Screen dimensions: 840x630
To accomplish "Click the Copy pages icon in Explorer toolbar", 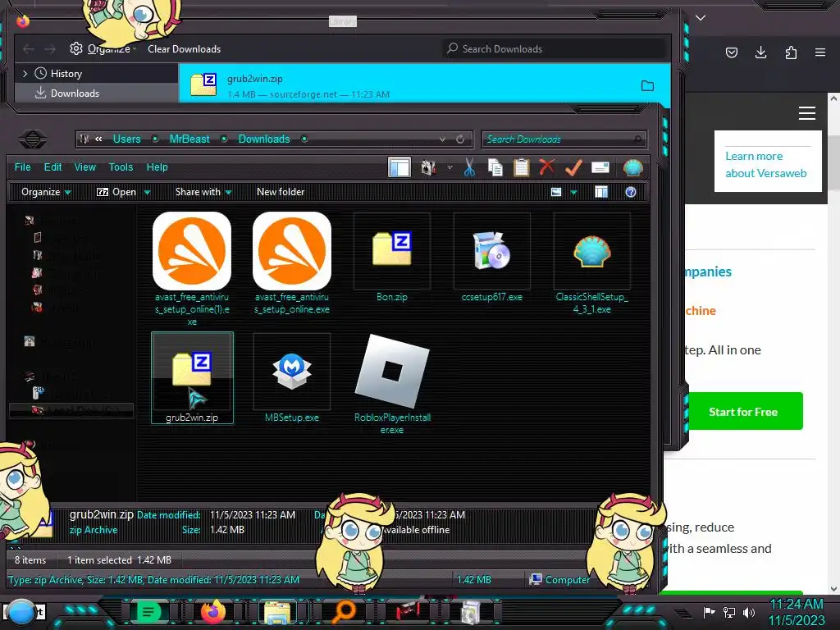I will (495, 167).
